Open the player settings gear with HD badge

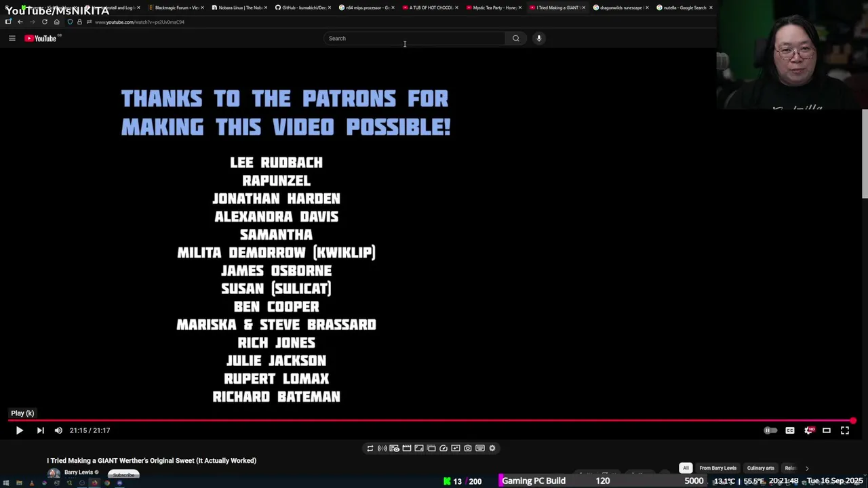pyautogui.click(x=808, y=430)
